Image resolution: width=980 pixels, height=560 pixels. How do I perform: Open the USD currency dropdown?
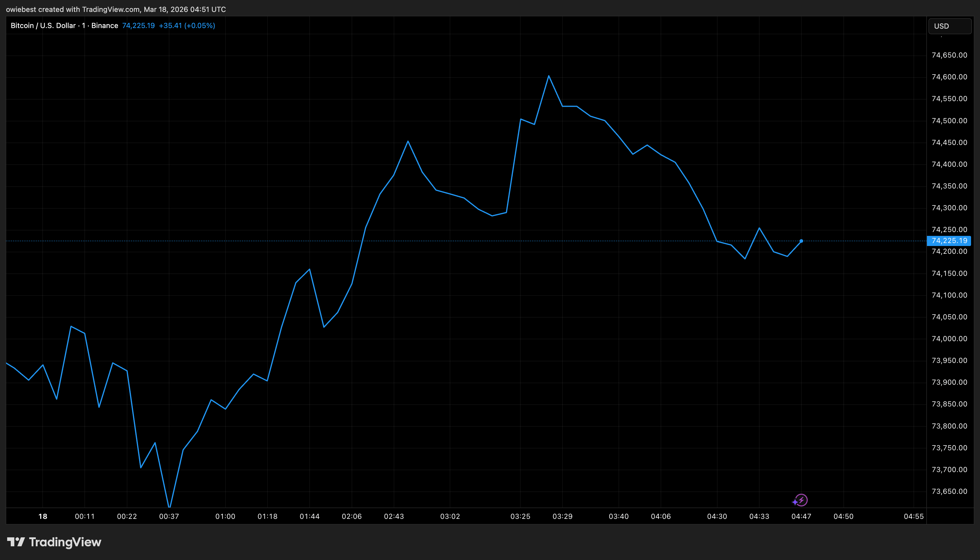click(949, 26)
